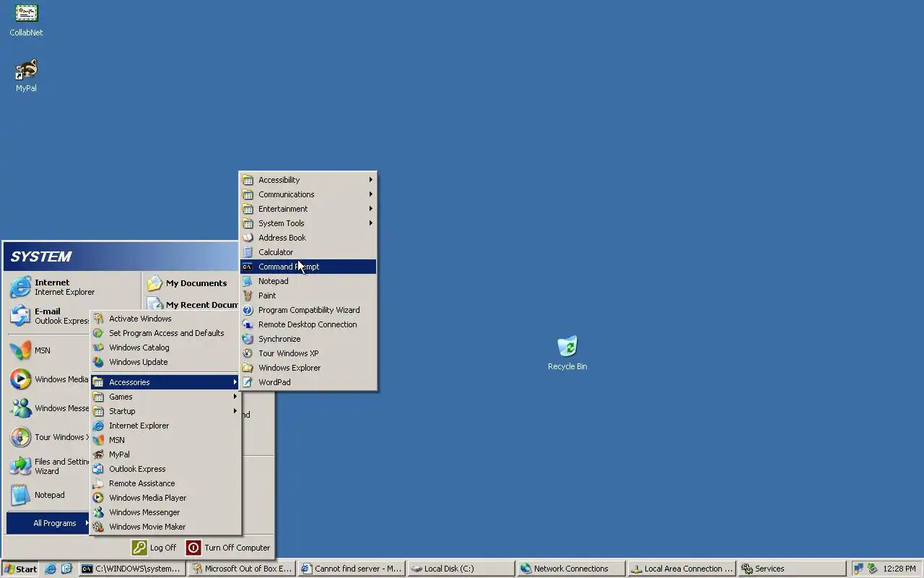Click the Program Compatibility Wizard icon

248,310
